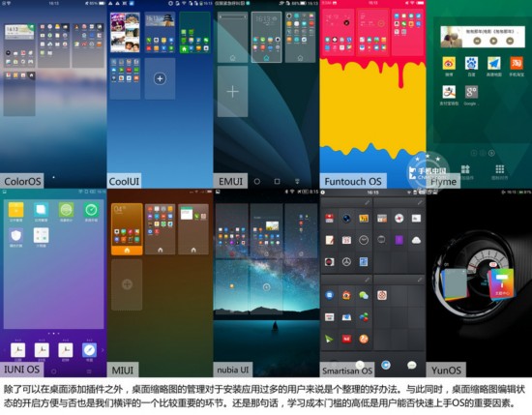
Task: Set the third MIUI page as home
Action: (x=193, y=251)
